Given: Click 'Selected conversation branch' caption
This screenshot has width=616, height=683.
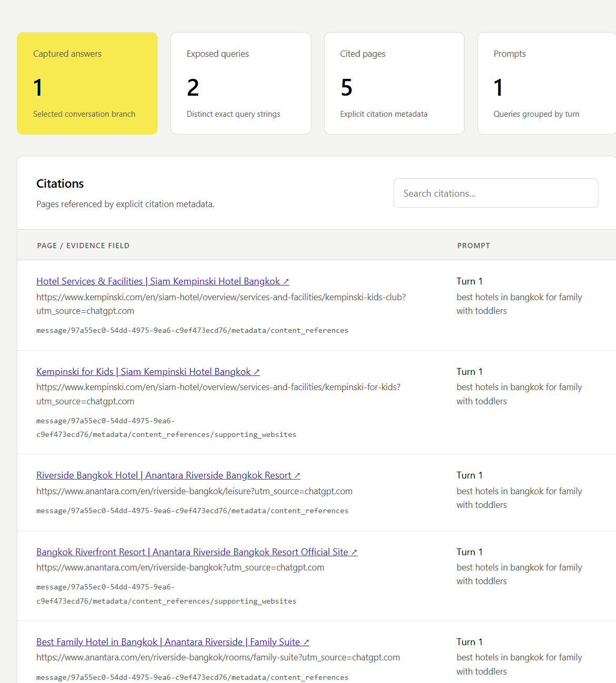Looking at the screenshot, I should pos(84,114).
